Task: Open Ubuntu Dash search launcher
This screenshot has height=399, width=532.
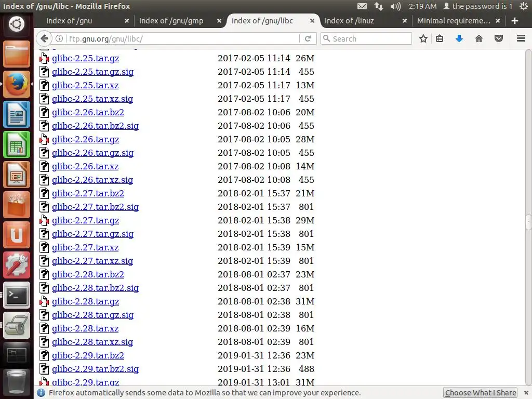Action: (x=17, y=24)
